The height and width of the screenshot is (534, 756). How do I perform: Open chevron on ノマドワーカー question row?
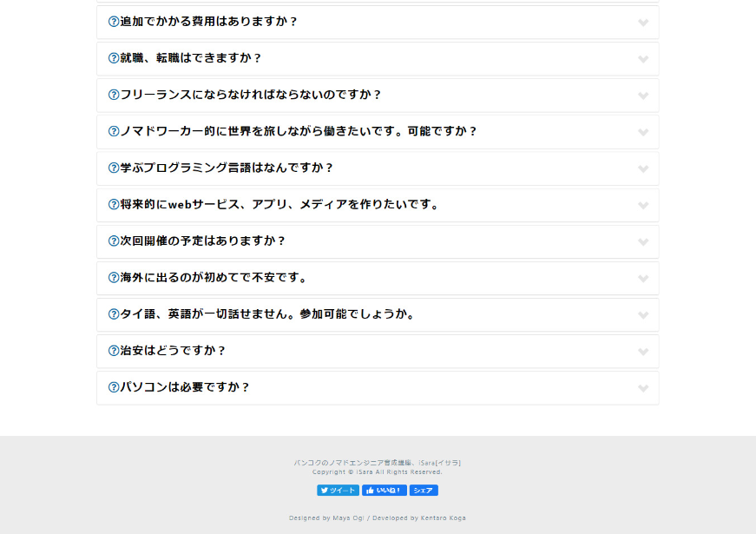pos(643,132)
